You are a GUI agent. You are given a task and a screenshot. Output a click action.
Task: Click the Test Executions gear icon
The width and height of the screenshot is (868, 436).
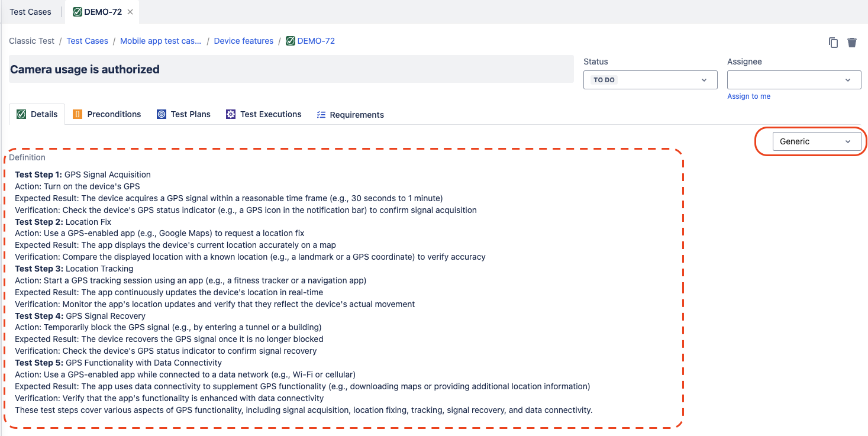[231, 114]
